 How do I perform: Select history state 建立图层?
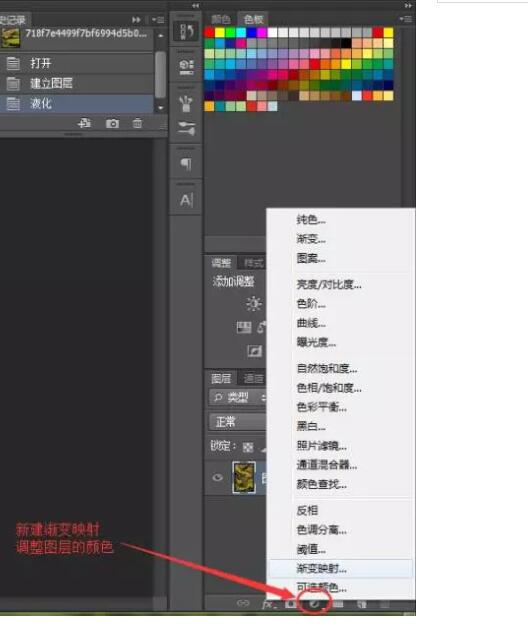click(77, 83)
